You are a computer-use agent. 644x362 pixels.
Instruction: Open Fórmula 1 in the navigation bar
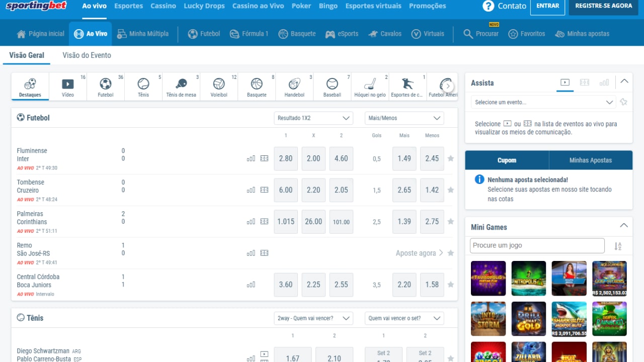[x=249, y=34]
